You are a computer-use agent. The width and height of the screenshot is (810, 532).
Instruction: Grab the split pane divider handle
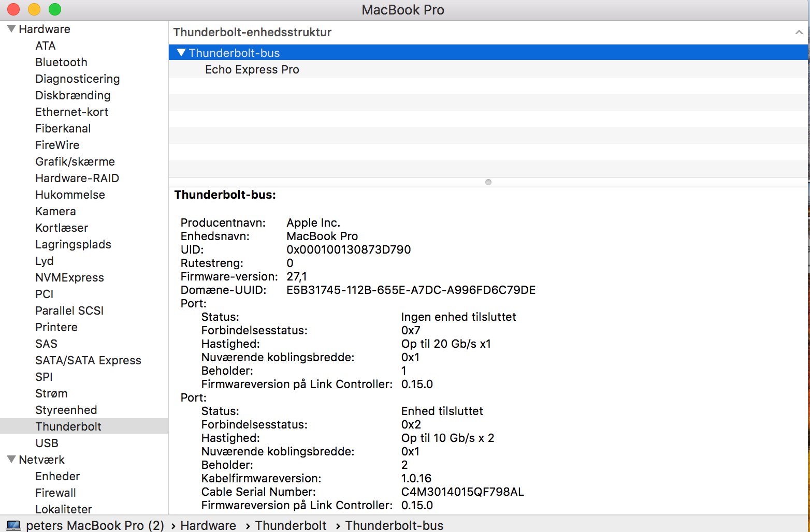tap(488, 182)
